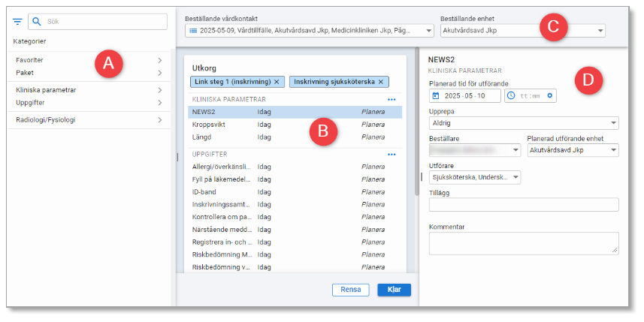
Task: Click the clock icon in time field
Action: click(511, 96)
